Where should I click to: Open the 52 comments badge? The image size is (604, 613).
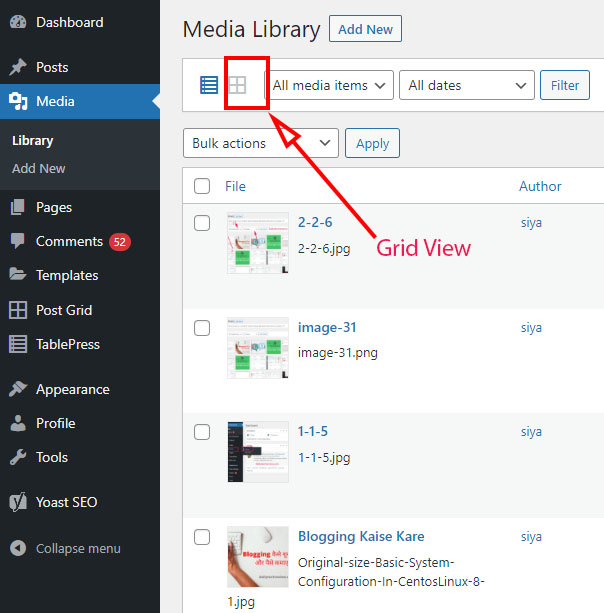[120, 242]
